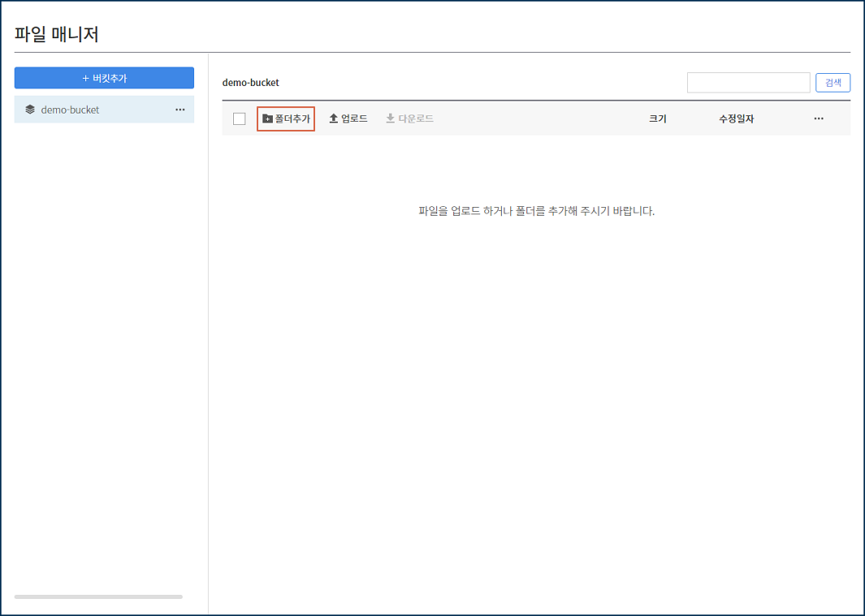This screenshot has width=865, height=616.
Task: Click the demo-bucket breadcrumb above the list
Action: [250, 83]
